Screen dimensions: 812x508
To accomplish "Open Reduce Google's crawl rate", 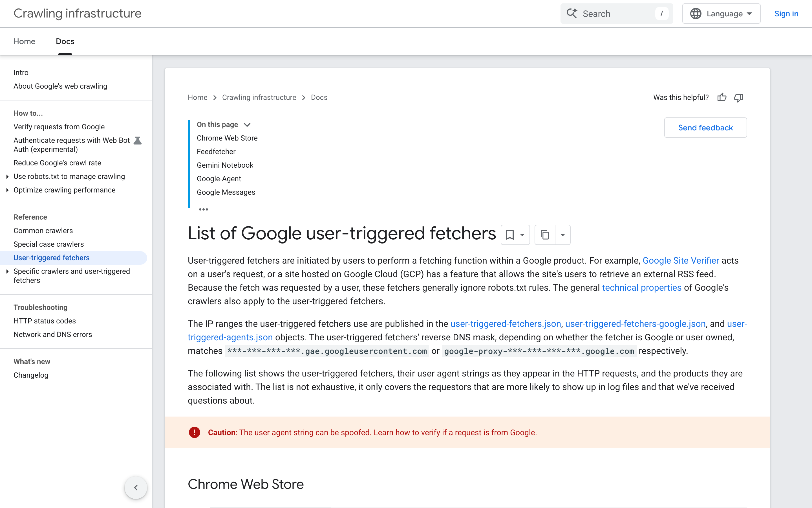I will (x=58, y=163).
